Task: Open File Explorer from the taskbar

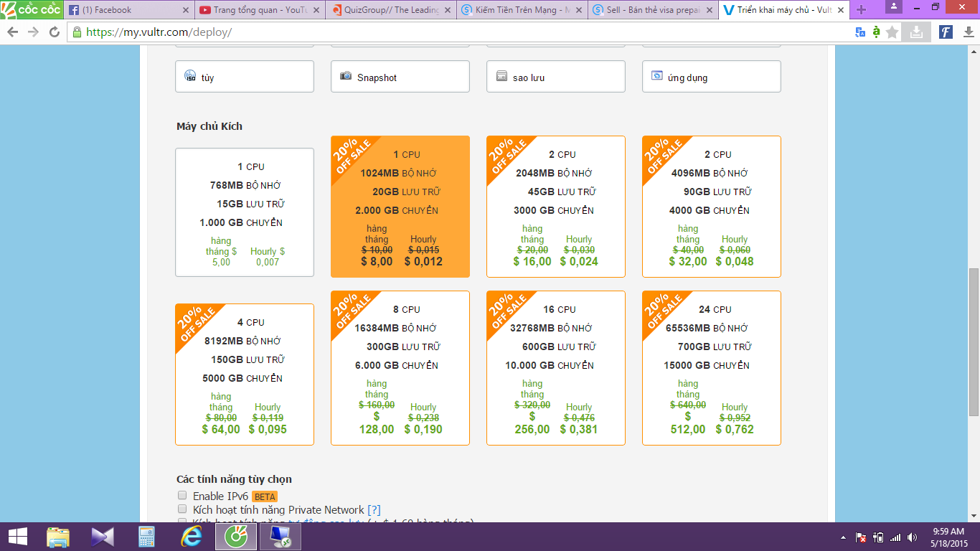Action: (x=57, y=537)
